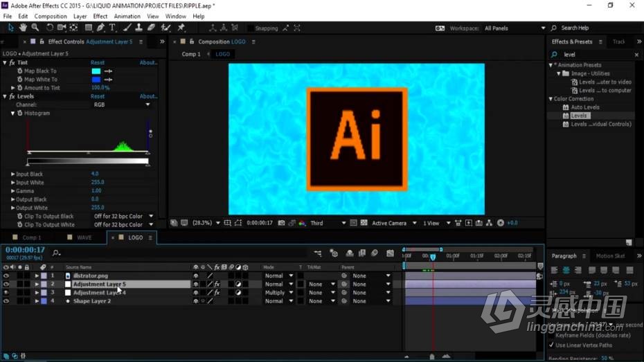Toggle visibility of Adjustment Layer 4
The image size is (644, 362).
click(6, 293)
